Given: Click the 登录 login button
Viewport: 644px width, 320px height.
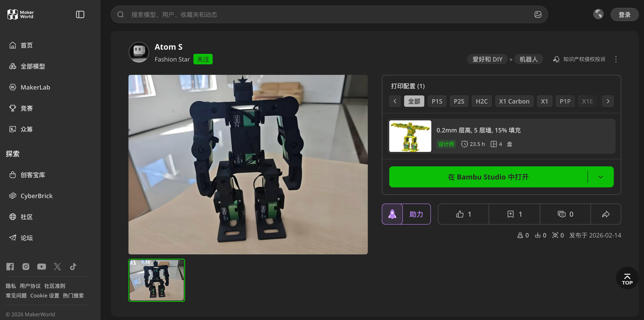Looking at the screenshot, I should 624,14.
